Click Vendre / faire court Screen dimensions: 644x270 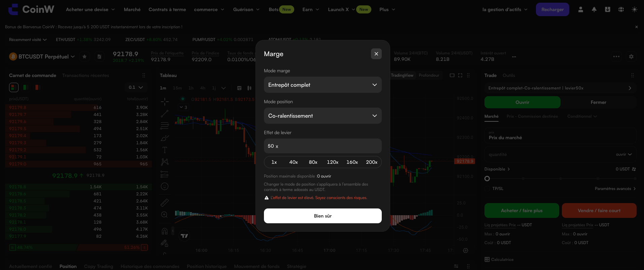599,210
